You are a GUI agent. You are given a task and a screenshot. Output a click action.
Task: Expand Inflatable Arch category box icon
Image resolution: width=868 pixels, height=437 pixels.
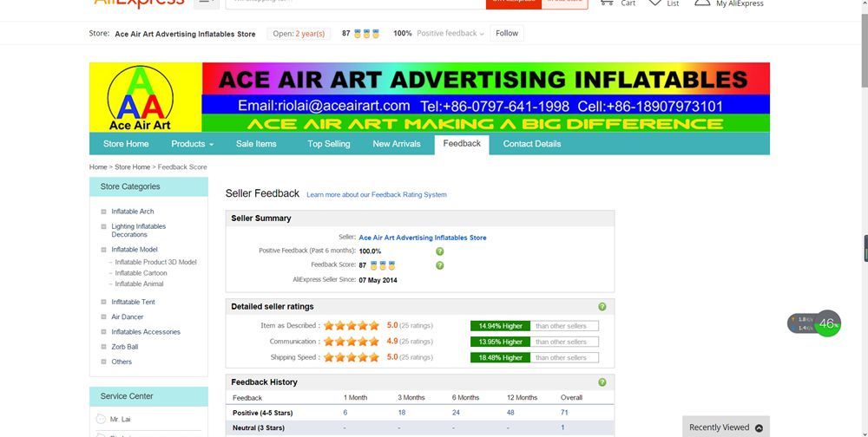(x=103, y=212)
